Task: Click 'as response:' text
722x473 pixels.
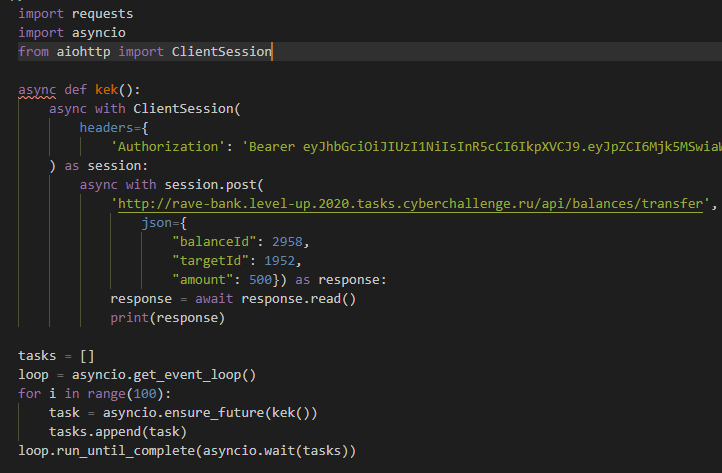Action: (341, 280)
